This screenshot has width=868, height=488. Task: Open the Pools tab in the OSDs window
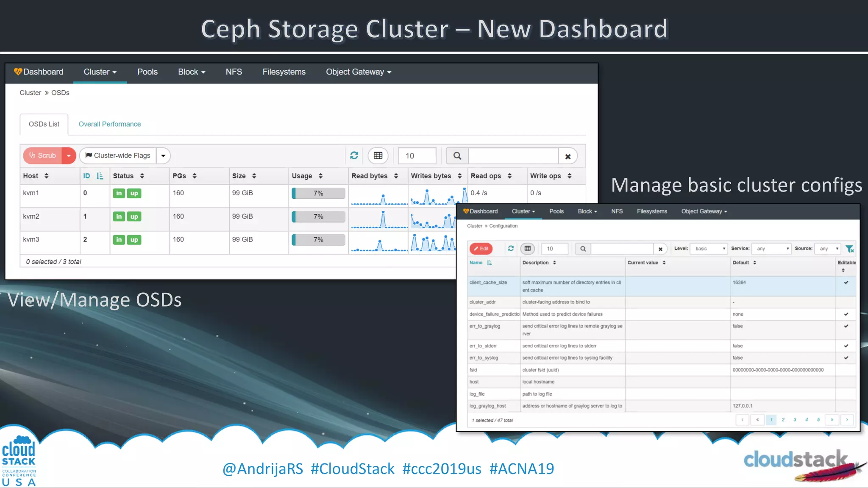(147, 72)
